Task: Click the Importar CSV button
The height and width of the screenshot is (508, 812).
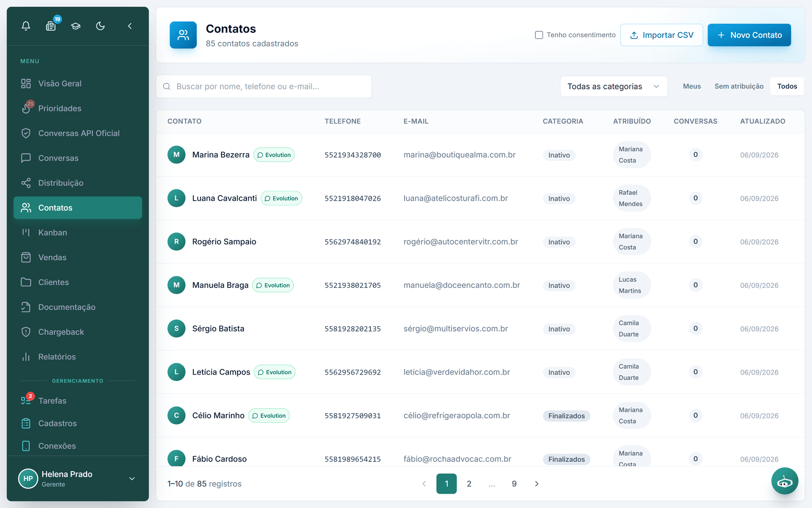Action: point(661,35)
